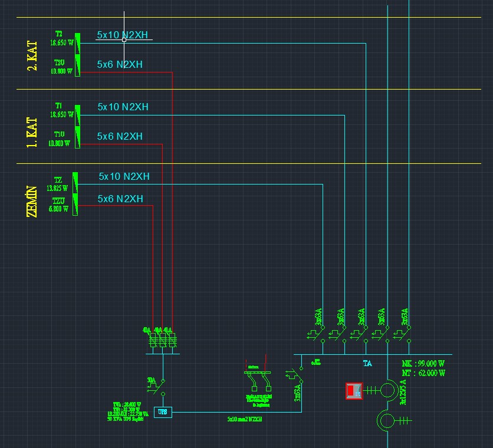Click the leftmost 40A fuse symbol

tap(153, 341)
